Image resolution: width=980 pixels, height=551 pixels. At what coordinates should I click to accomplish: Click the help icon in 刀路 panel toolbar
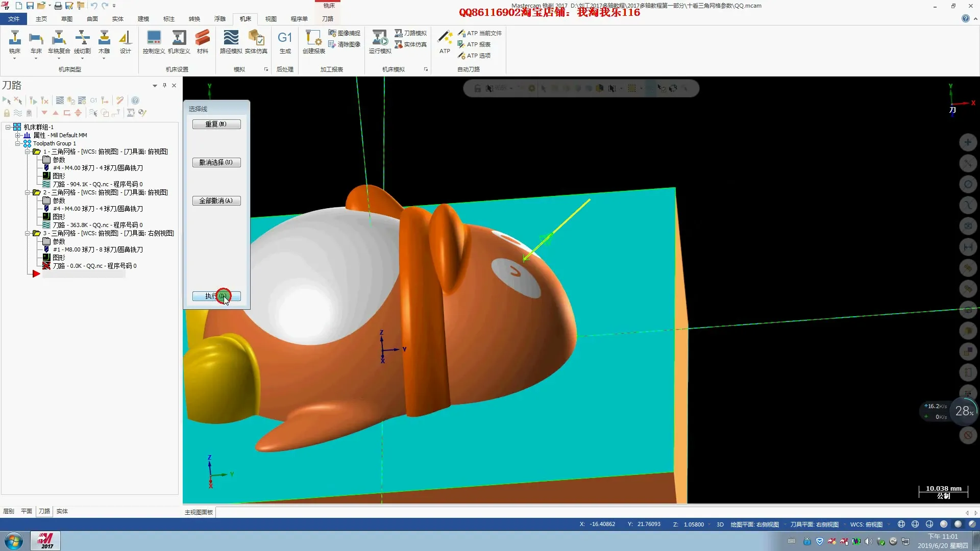pyautogui.click(x=135, y=101)
